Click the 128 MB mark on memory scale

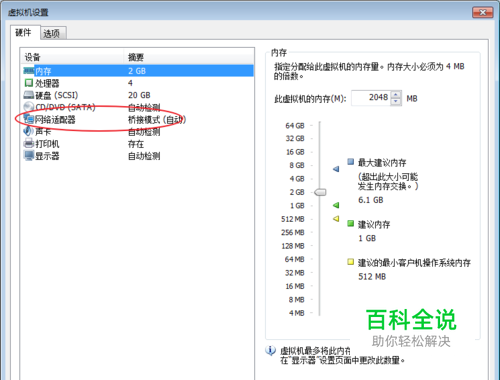pyautogui.click(x=293, y=246)
